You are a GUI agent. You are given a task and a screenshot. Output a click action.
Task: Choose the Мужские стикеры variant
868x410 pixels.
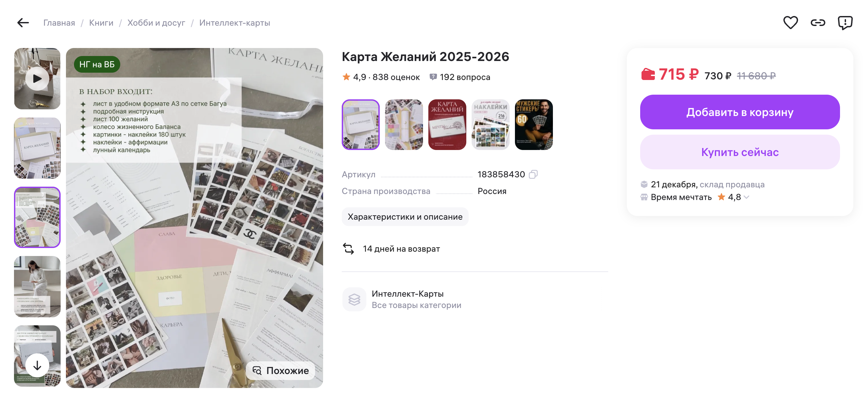coord(533,124)
